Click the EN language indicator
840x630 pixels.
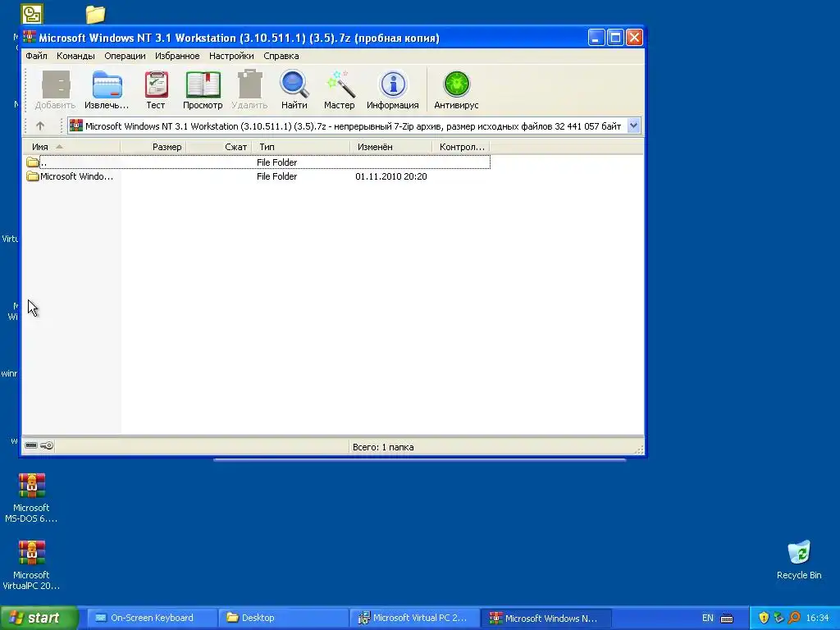point(708,619)
